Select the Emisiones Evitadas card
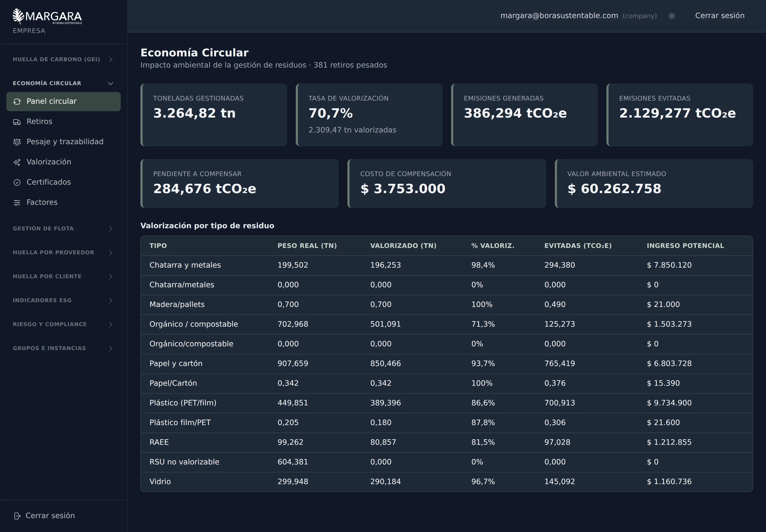 (680, 115)
